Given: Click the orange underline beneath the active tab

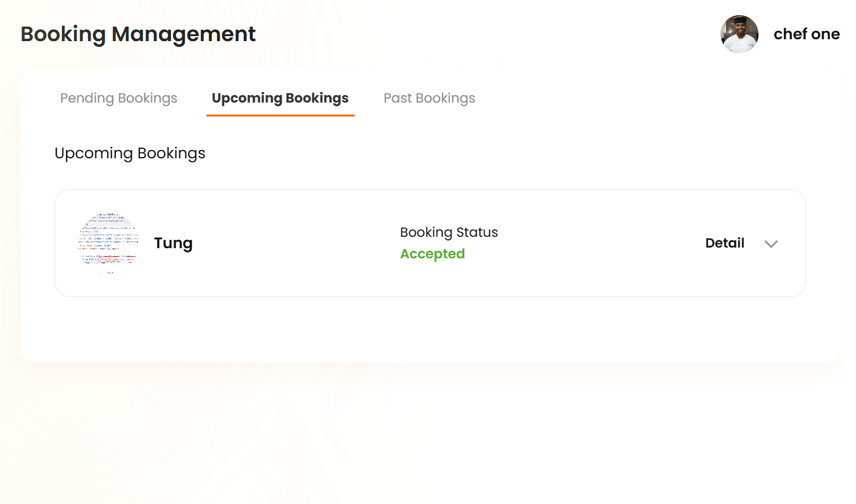Looking at the screenshot, I should 280,115.
